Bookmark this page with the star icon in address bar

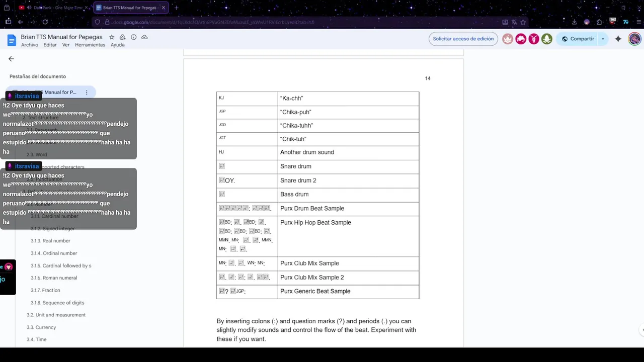[523, 22]
